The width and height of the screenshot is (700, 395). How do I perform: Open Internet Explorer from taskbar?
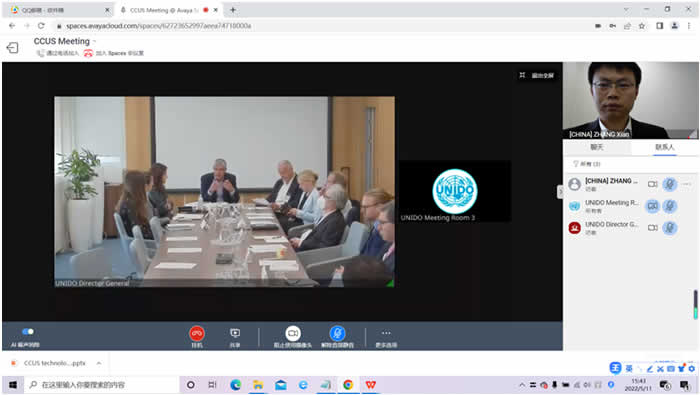[x=303, y=385]
